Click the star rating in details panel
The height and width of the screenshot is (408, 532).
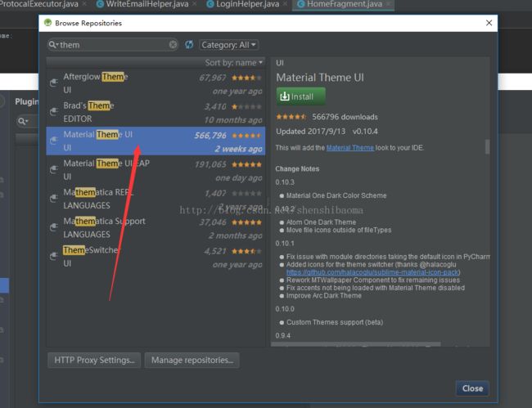coord(291,117)
